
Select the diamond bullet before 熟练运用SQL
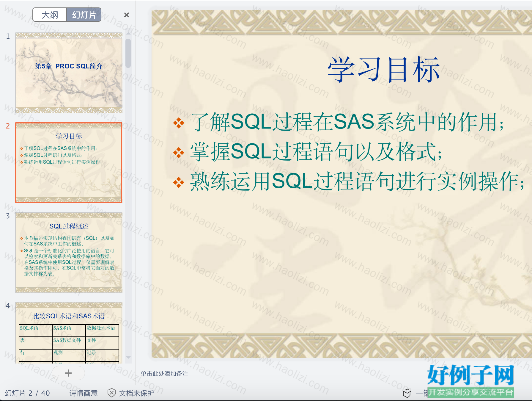[x=179, y=182]
